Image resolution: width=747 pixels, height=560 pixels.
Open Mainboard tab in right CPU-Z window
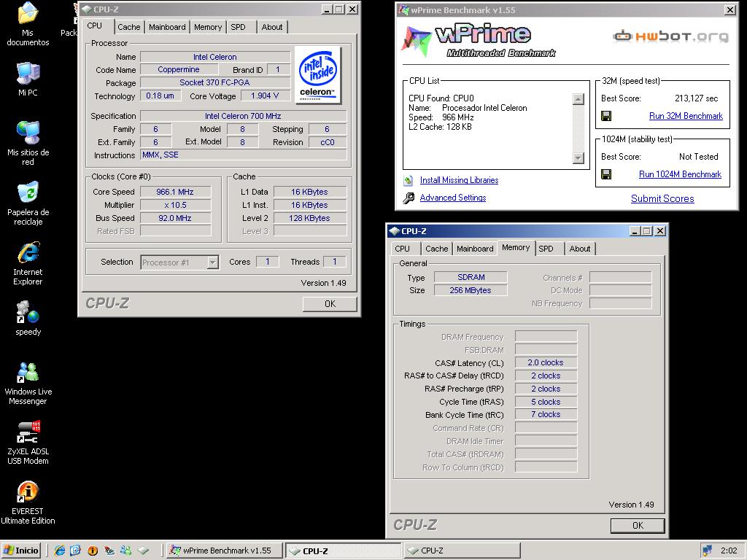pos(475,249)
